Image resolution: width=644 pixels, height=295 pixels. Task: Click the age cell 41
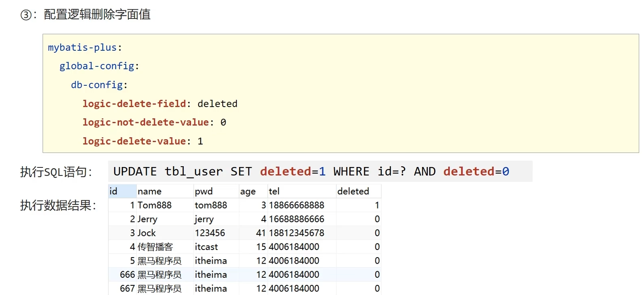(253, 233)
